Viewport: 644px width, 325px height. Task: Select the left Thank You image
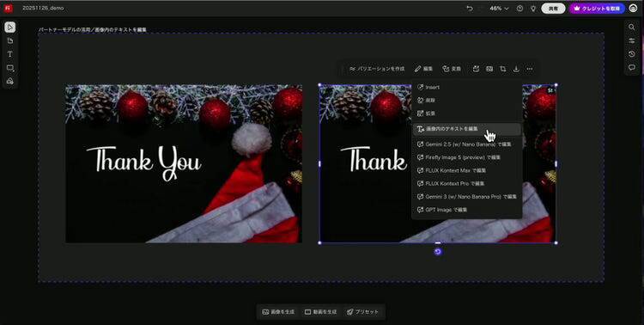click(184, 163)
